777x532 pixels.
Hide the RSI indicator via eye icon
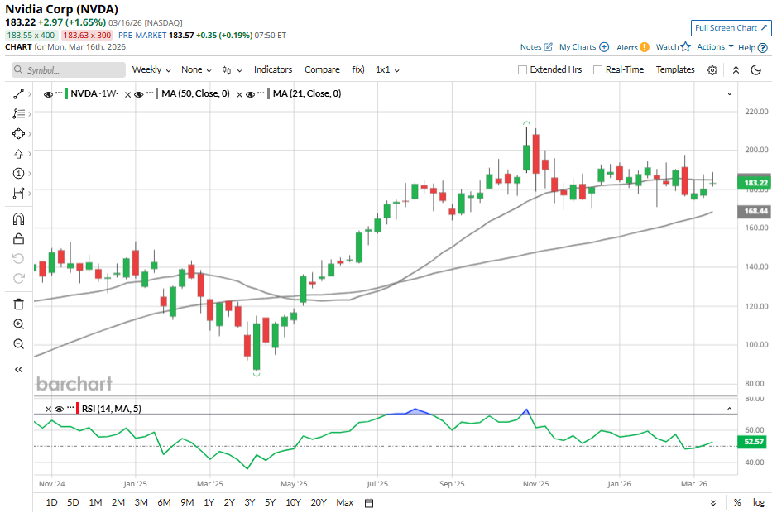(x=59, y=409)
